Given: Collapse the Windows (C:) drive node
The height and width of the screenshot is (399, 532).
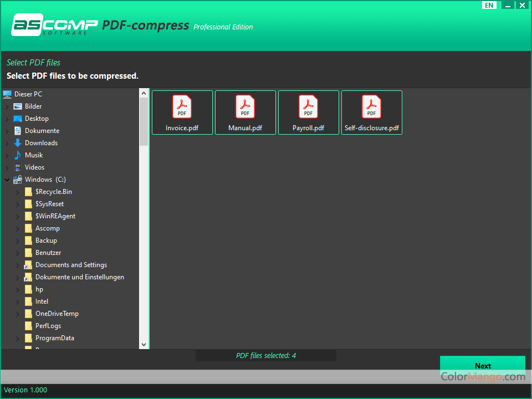Looking at the screenshot, I should [x=7, y=180].
